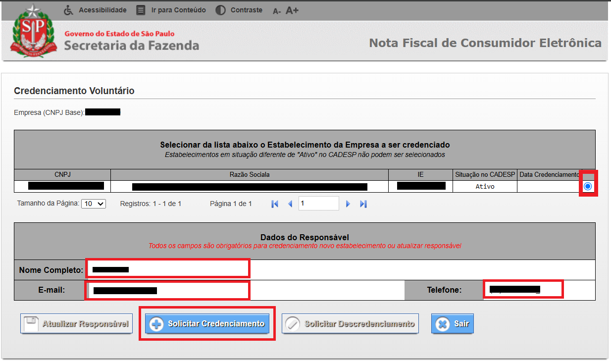Click the page number input box
611x364 pixels.
click(318, 204)
